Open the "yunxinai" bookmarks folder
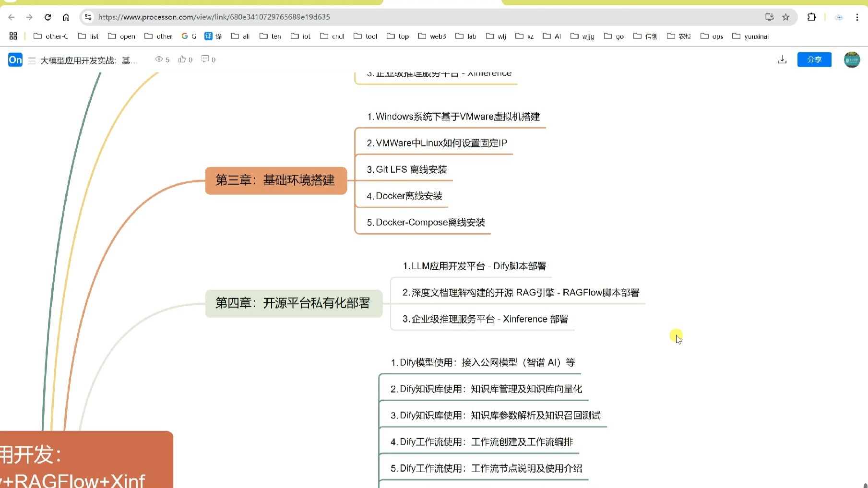The width and height of the screenshot is (868, 488). coord(751,36)
